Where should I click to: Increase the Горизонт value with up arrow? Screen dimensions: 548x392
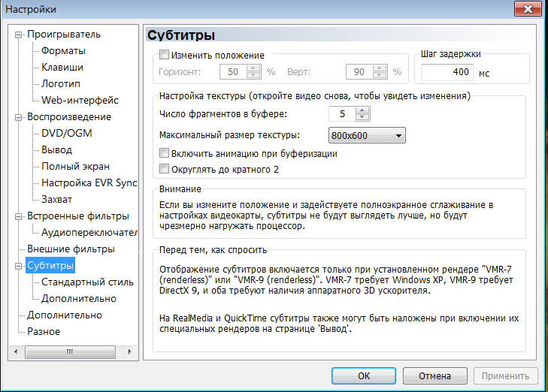tap(253, 68)
